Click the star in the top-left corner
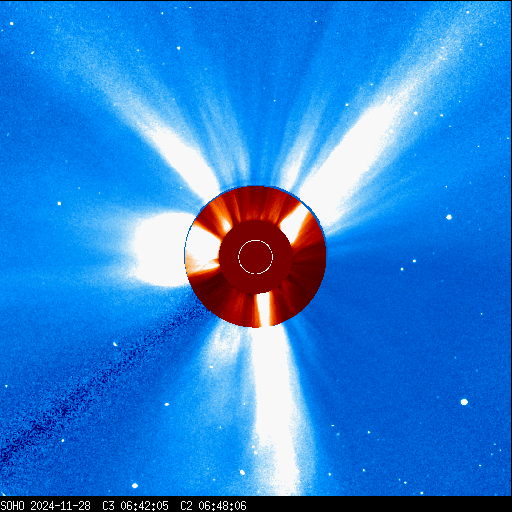The image size is (512, 512). point(12,24)
